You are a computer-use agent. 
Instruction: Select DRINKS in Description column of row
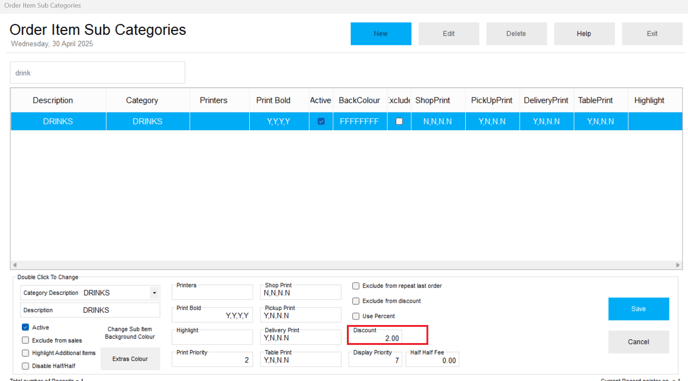[x=58, y=121]
